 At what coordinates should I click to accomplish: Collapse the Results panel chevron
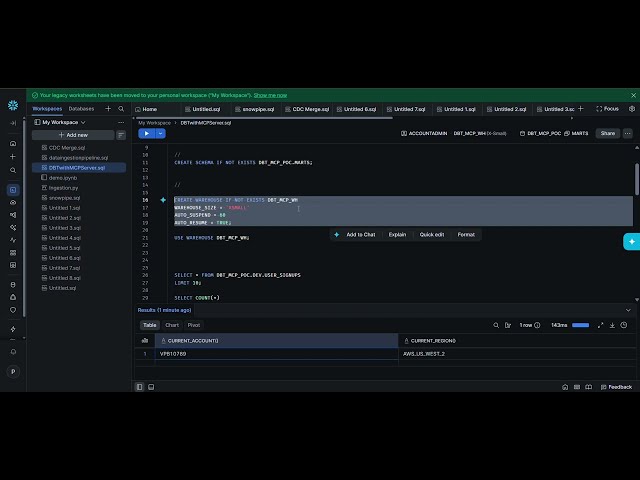pyautogui.click(x=628, y=310)
